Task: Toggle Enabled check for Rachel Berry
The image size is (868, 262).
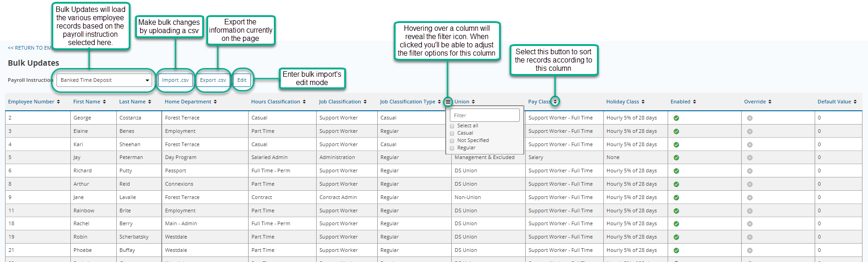Action: pyautogui.click(x=676, y=224)
